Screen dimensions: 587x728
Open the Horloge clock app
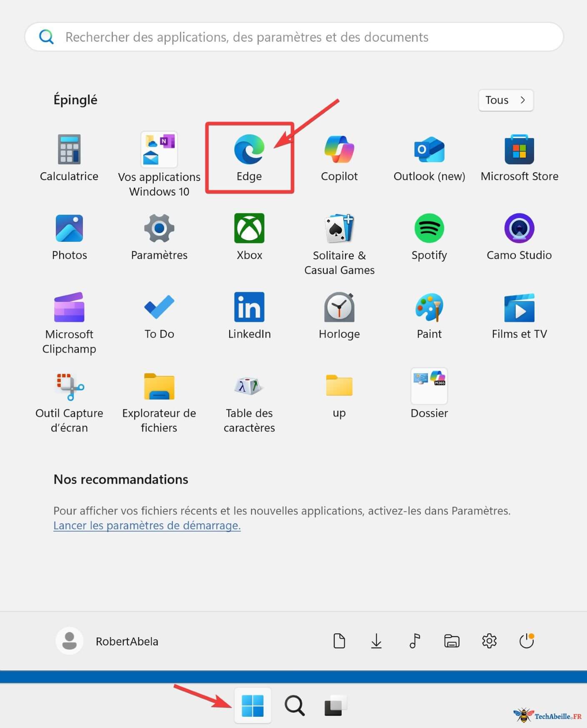(339, 316)
